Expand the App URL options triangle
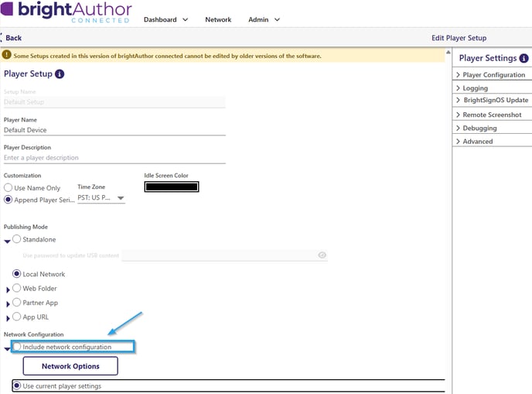The image size is (532, 394). (8, 318)
